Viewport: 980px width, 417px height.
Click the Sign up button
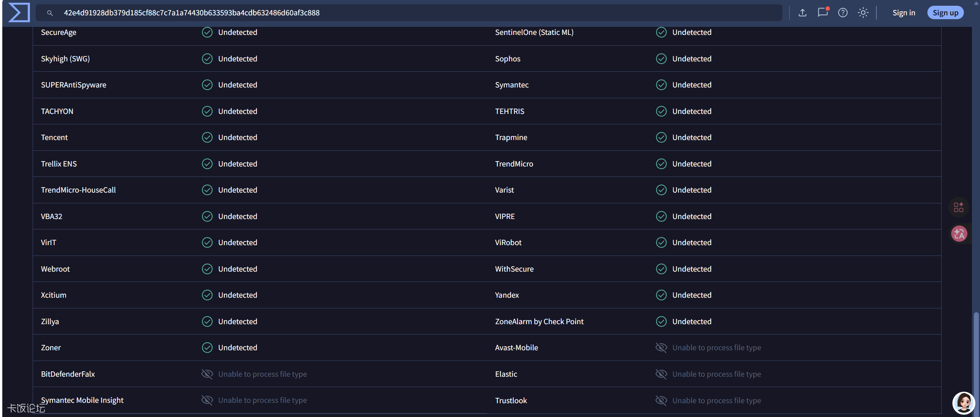[x=945, y=13]
